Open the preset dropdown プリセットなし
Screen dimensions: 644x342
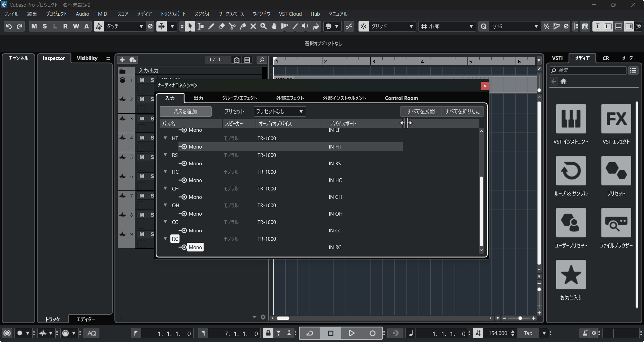[279, 111]
